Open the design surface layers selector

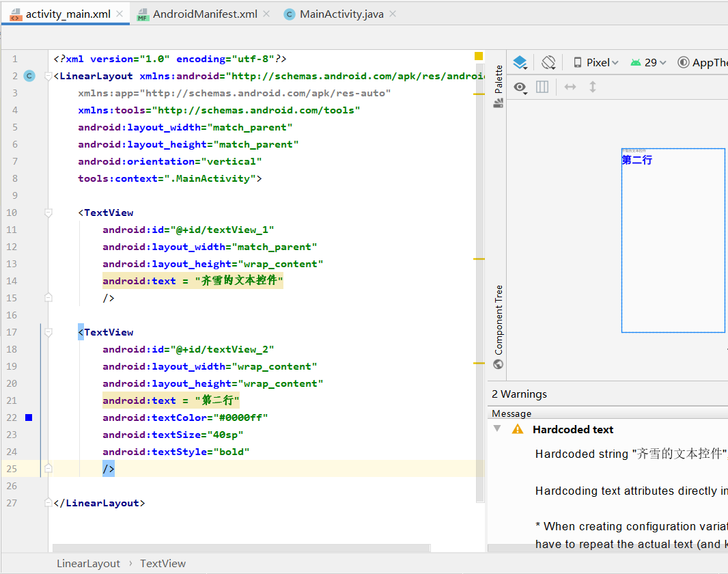pos(520,62)
